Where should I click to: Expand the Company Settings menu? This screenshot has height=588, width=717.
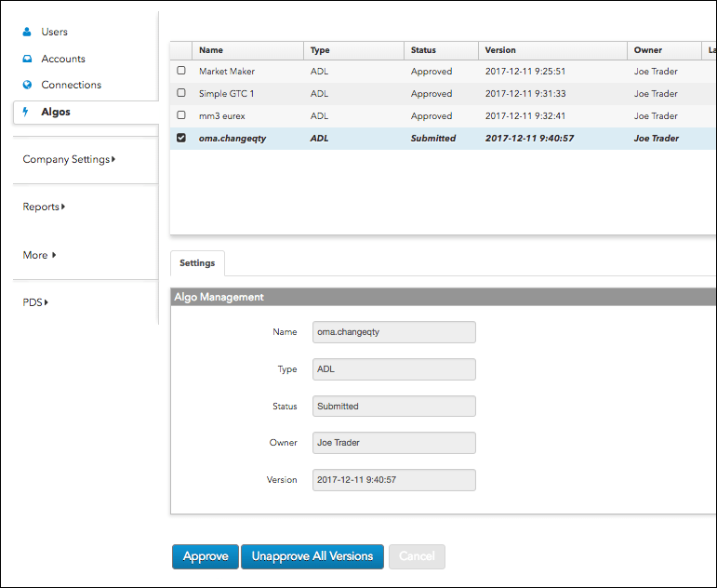(x=69, y=159)
